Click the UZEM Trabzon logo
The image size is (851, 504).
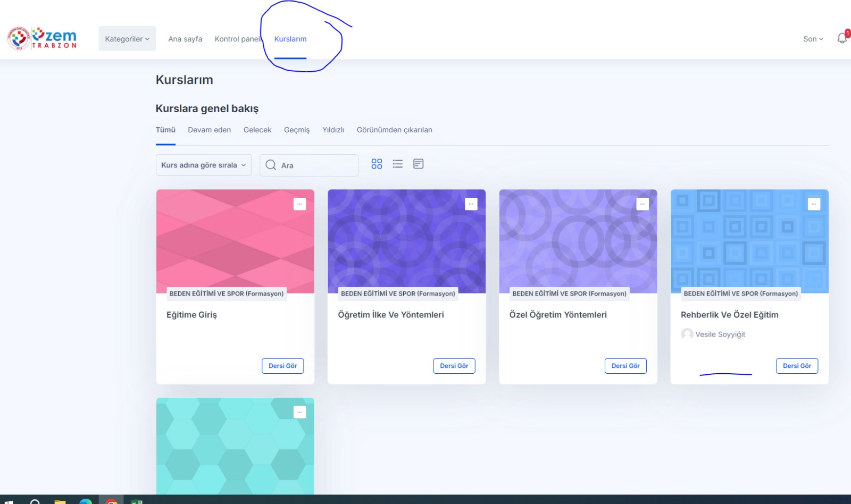43,38
